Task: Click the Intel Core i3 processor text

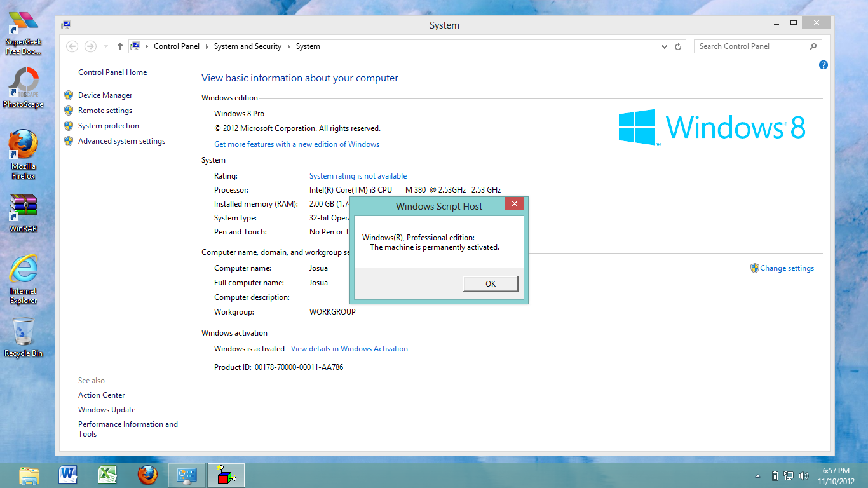Action: point(405,190)
